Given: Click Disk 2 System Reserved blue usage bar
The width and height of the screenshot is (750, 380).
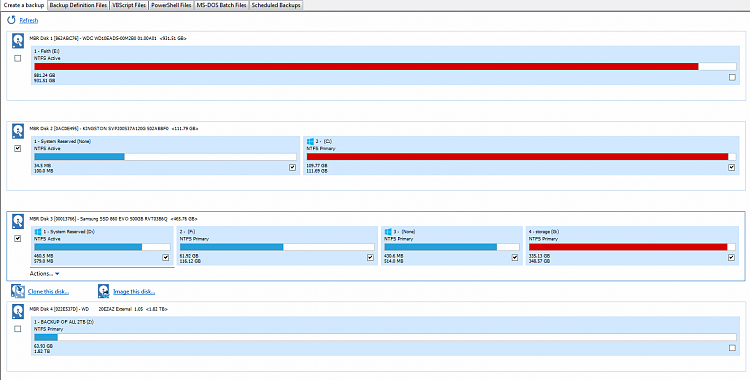Looking at the screenshot, I should coord(79,156).
